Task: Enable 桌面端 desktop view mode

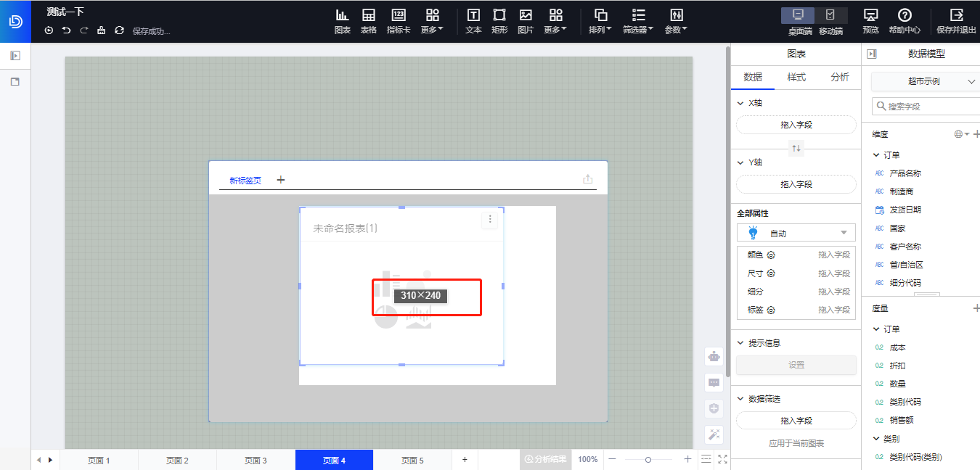Action: pos(799,14)
